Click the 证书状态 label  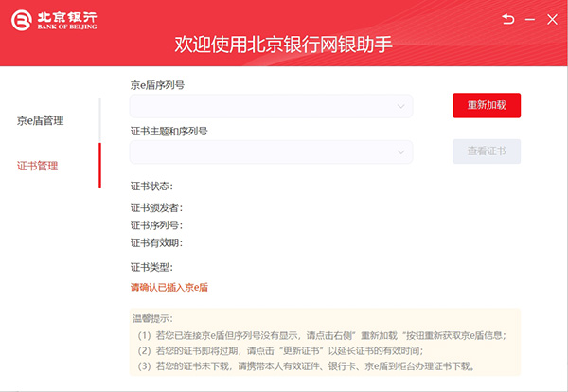[x=151, y=187]
